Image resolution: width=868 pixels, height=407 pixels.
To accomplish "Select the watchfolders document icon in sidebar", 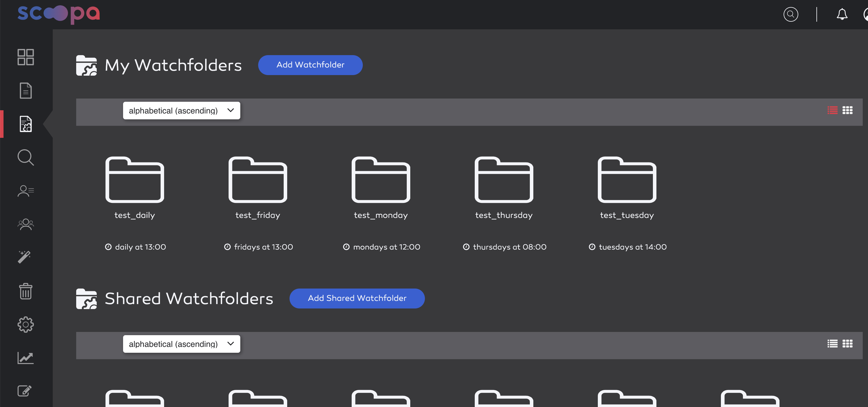I will pos(25,124).
